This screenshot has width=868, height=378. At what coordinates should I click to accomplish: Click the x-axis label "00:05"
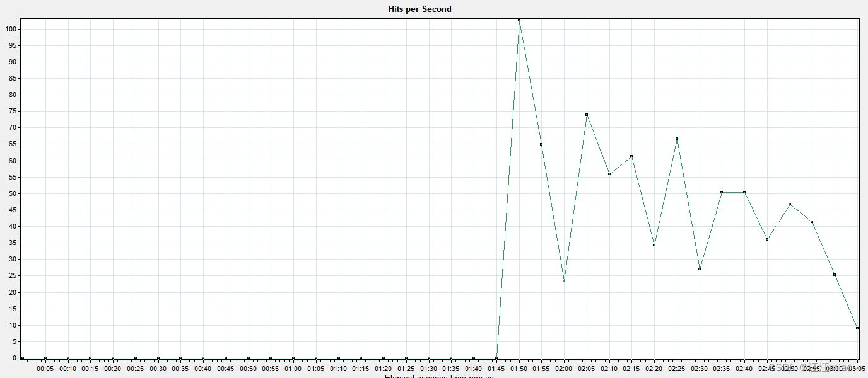tap(45, 369)
